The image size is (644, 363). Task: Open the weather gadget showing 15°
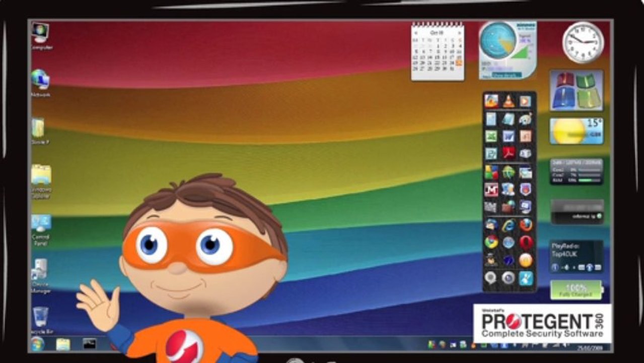[x=577, y=131]
